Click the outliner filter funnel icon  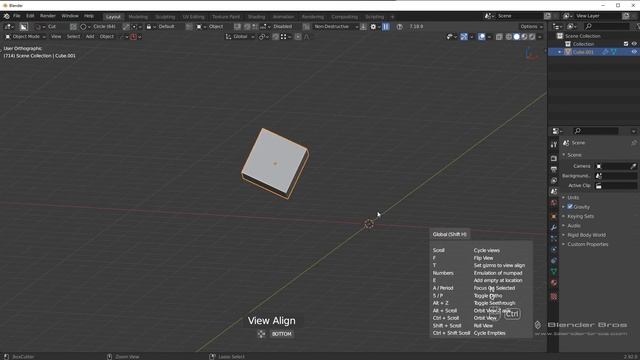point(637,27)
